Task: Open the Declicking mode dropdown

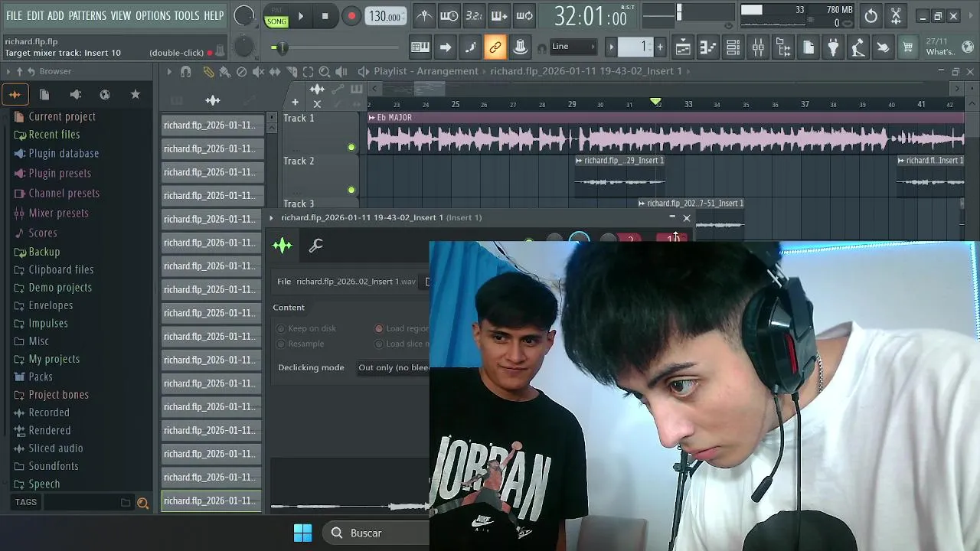Action: click(x=393, y=367)
